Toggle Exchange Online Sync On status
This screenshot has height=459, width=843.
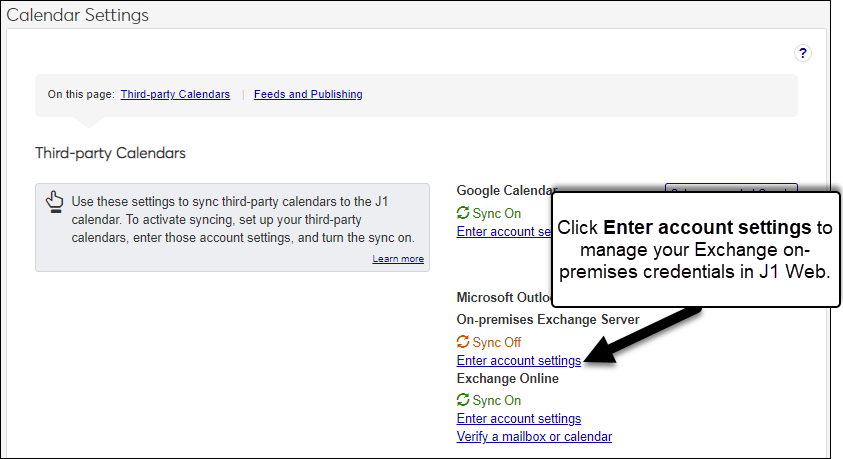tap(497, 400)
